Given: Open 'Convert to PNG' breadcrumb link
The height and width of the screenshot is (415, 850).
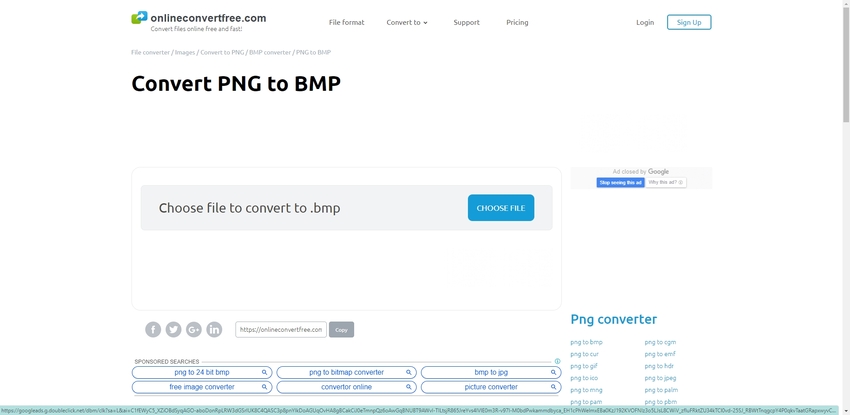Looking at the screenshot, I should click(221, 52).
